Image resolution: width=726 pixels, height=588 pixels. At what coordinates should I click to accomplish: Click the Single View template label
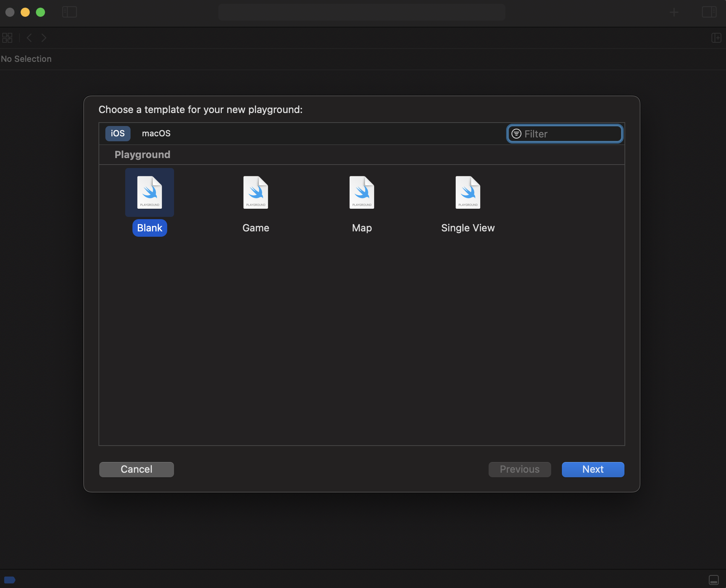[x=468, y=228]
